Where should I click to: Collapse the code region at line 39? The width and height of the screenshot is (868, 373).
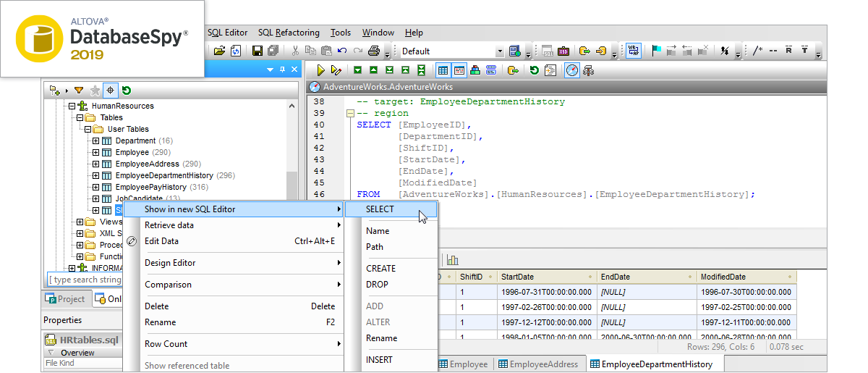(350, 113)
